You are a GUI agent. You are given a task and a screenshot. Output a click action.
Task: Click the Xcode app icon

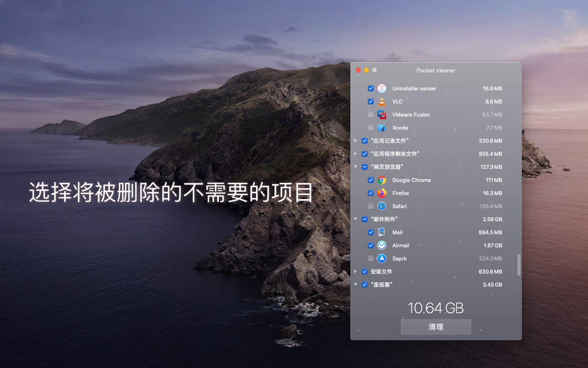[382, 128]
